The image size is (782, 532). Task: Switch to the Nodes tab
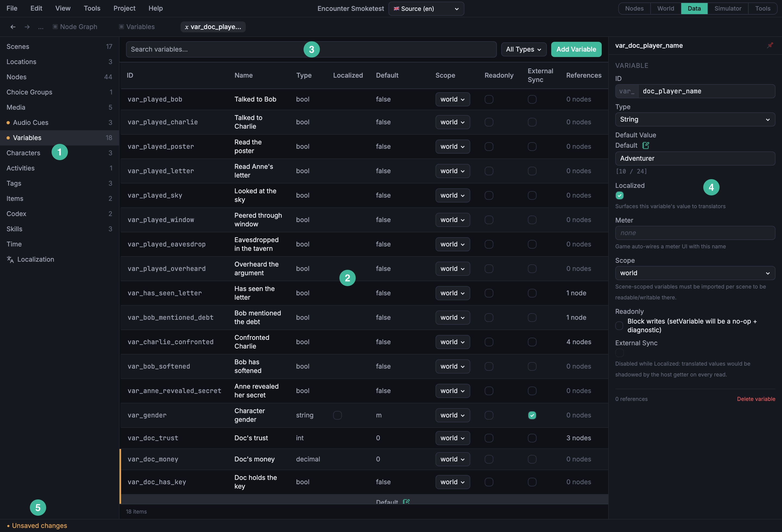634,8
